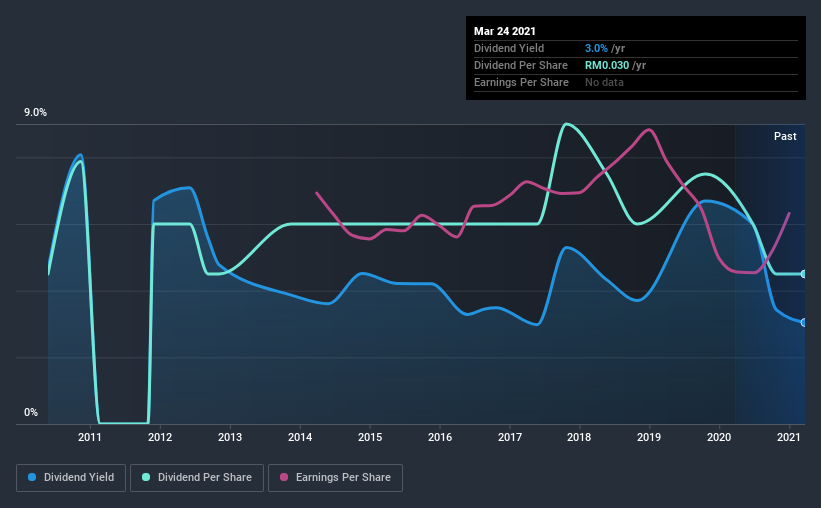
Task: Click the blue Dividend Yield legend dot
Action: [32, 477]
